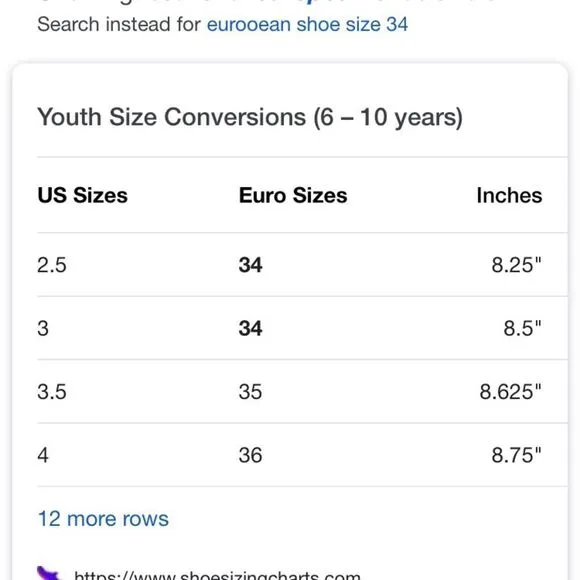Select the 'Euro Sizes' column header
This screenshot has height=580, width=580.
pyautogui.click(x=293, y=195)
